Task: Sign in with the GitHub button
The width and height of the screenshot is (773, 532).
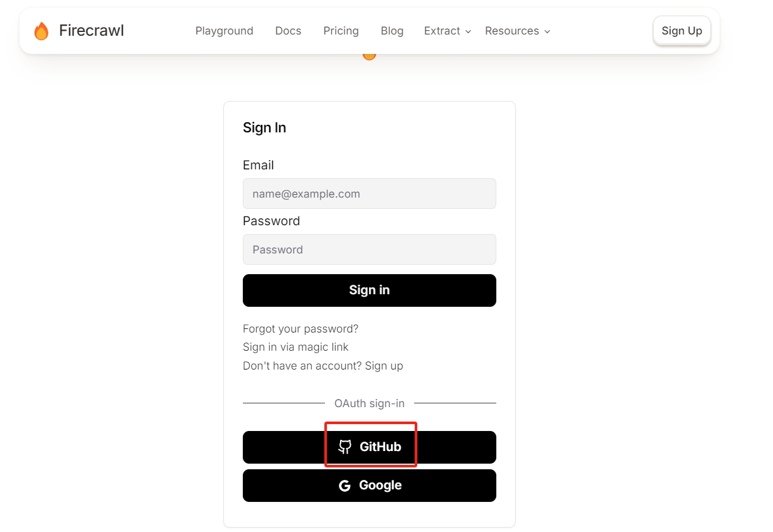Action: click(x=370, y=447)
